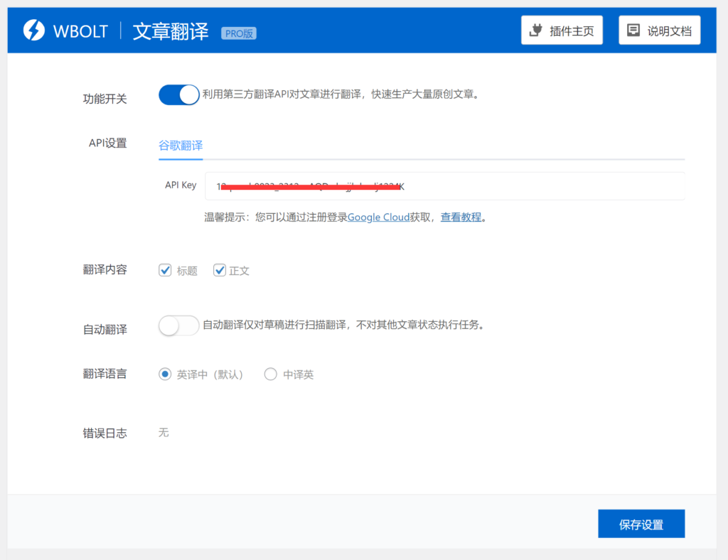Choose the 中译英 translation direction
The height and width of the screenshot is (560, 728).
270,374
